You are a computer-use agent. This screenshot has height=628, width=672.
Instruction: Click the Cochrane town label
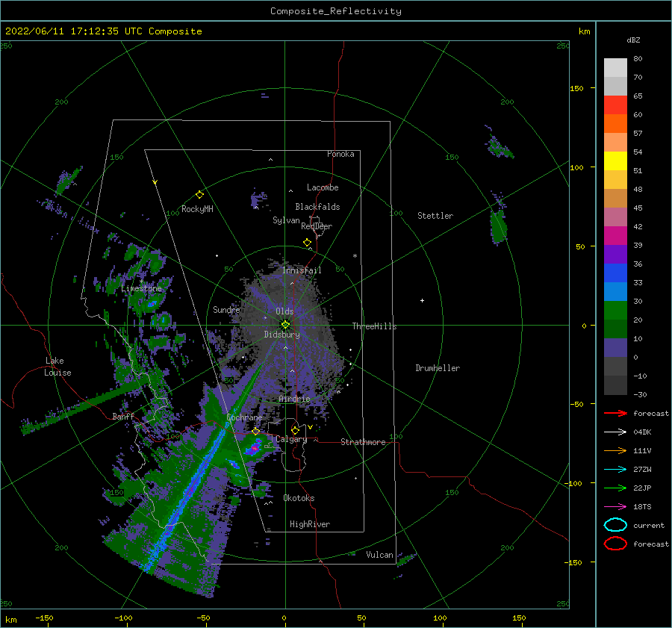coord(244,417)
